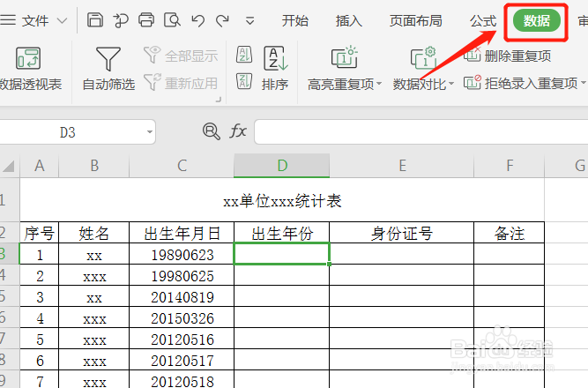This screenshot has height=388, width=588.
Task: Select the 数据 tab
Action: coord(537,20)
